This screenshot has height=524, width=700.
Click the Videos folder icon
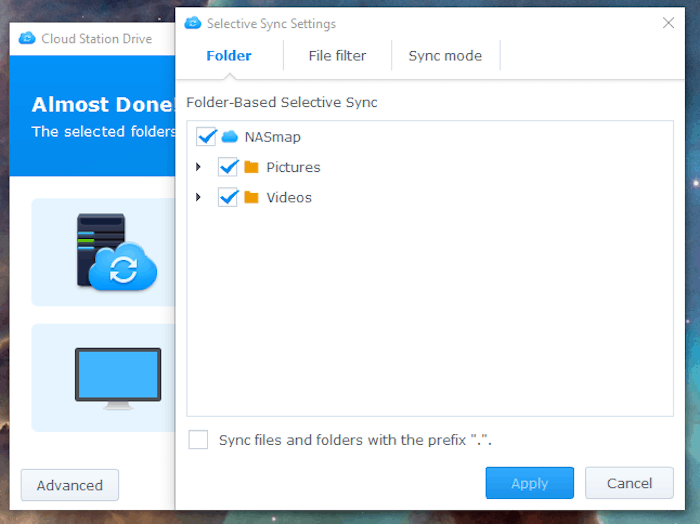[x=251, y=197]
